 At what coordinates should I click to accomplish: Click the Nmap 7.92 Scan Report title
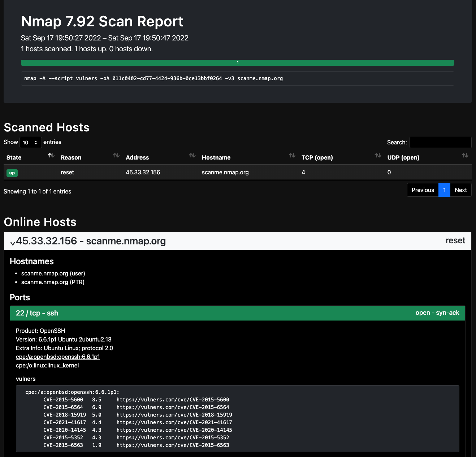point(102,21)
